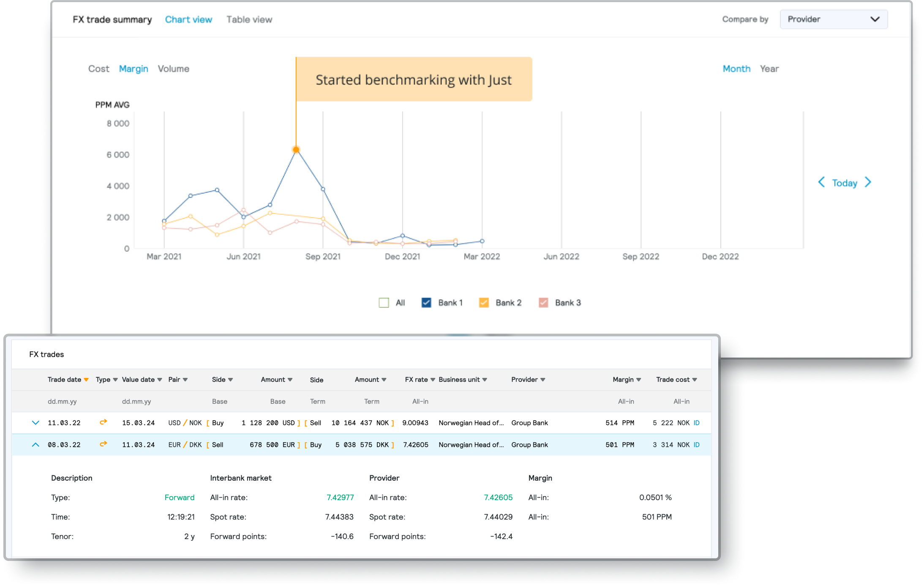Select the Cost metric above the chart
Screen dimensions: 924x588
tap(98, 68)
